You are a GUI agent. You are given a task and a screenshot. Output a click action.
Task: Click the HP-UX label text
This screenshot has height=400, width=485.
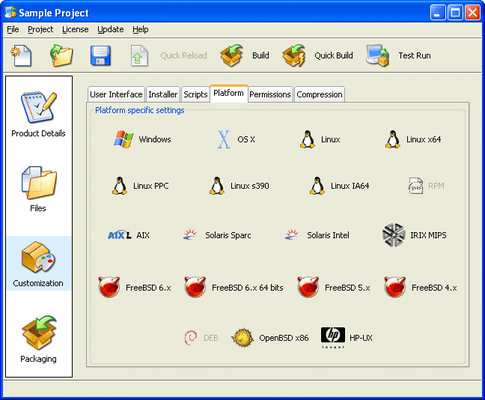(x=361, y=338)
